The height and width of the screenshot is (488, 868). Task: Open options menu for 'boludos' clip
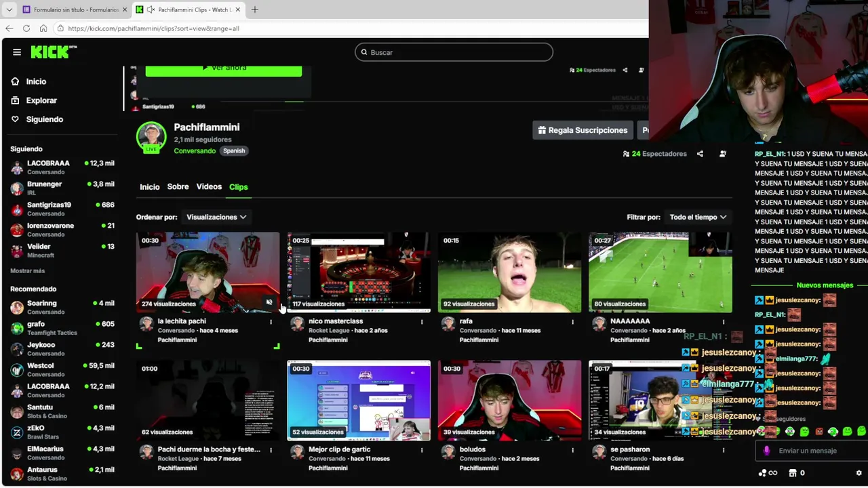(572, 450)
